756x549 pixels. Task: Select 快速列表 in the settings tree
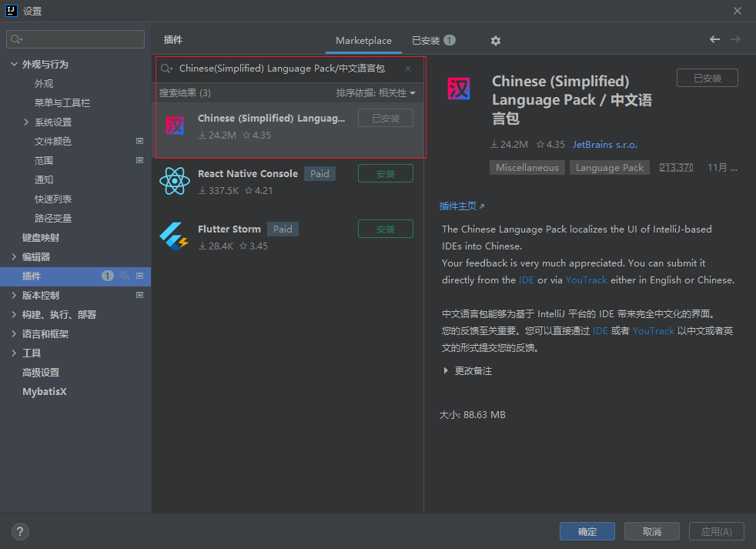53,199
